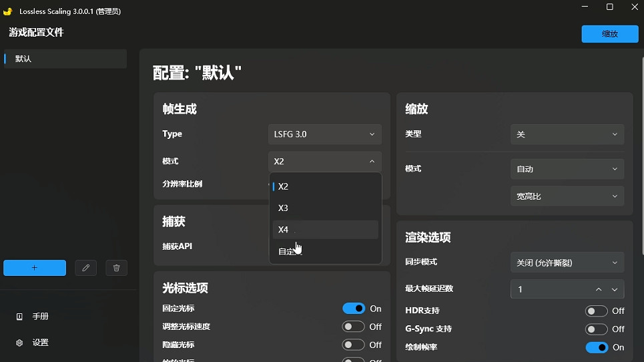Viewport: 644px width, 362px height.
Task: Add a new game profile with plus button
Action: (x=35, y=268)
